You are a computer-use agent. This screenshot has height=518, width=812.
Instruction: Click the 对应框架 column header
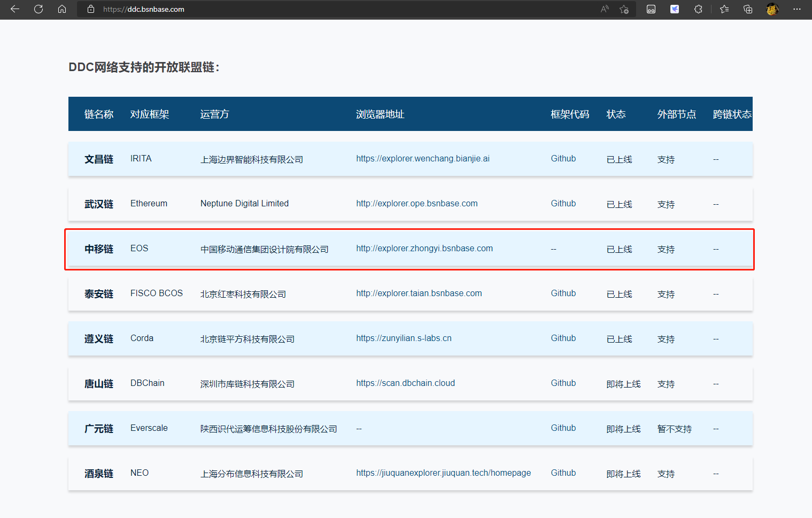pyautogui.click(x=150, y=114)
